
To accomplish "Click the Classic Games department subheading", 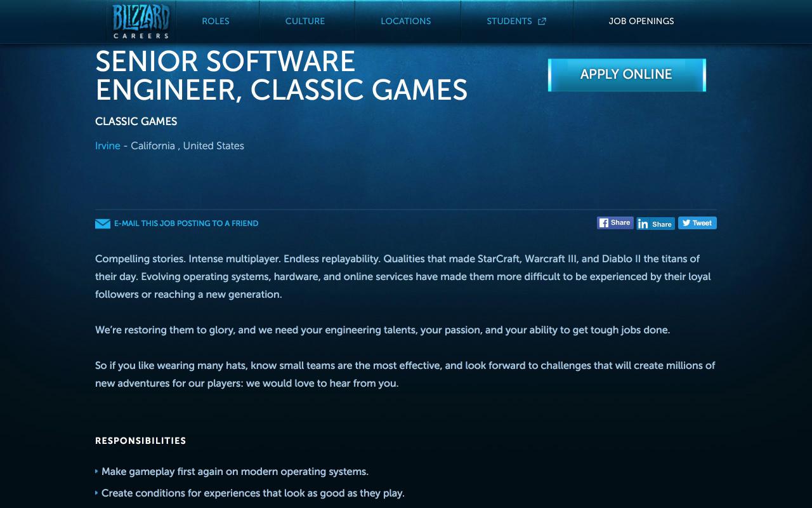I will [x=136, y=121].
